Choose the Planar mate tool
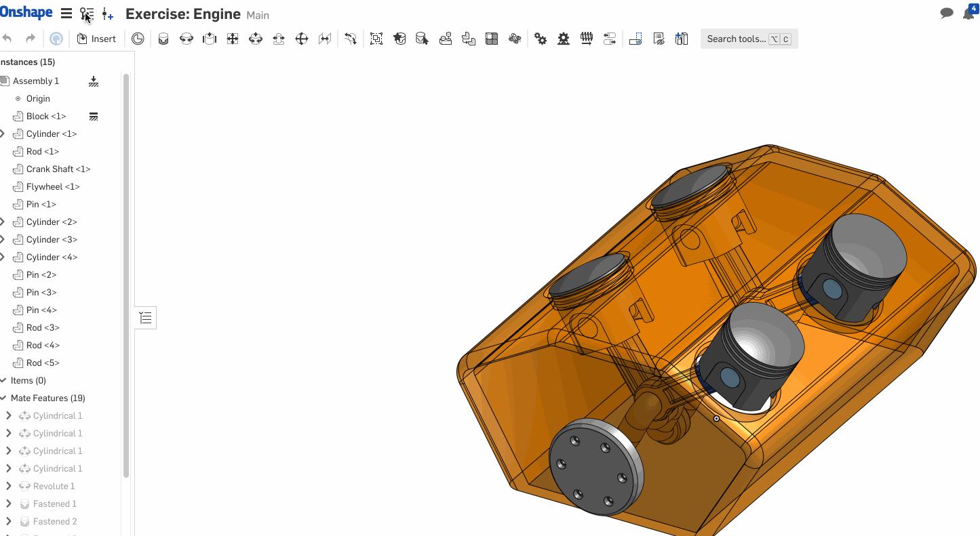This screenshot has width=980, height=536. pos(233,39)
